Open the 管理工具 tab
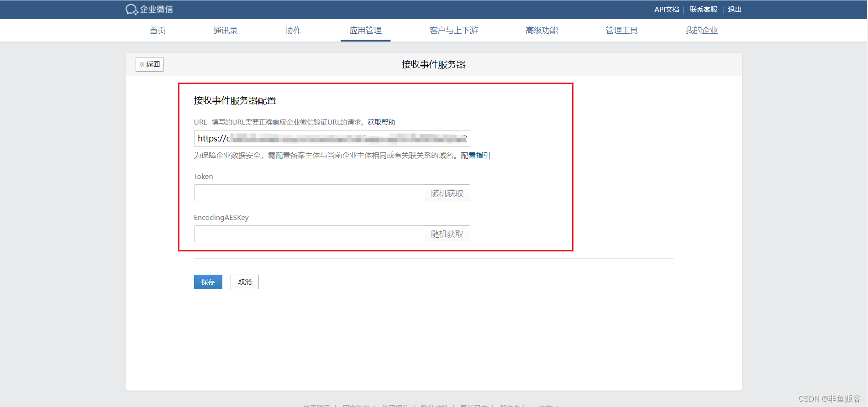Screen dimensions: 868x407 (x=622, y=31)
